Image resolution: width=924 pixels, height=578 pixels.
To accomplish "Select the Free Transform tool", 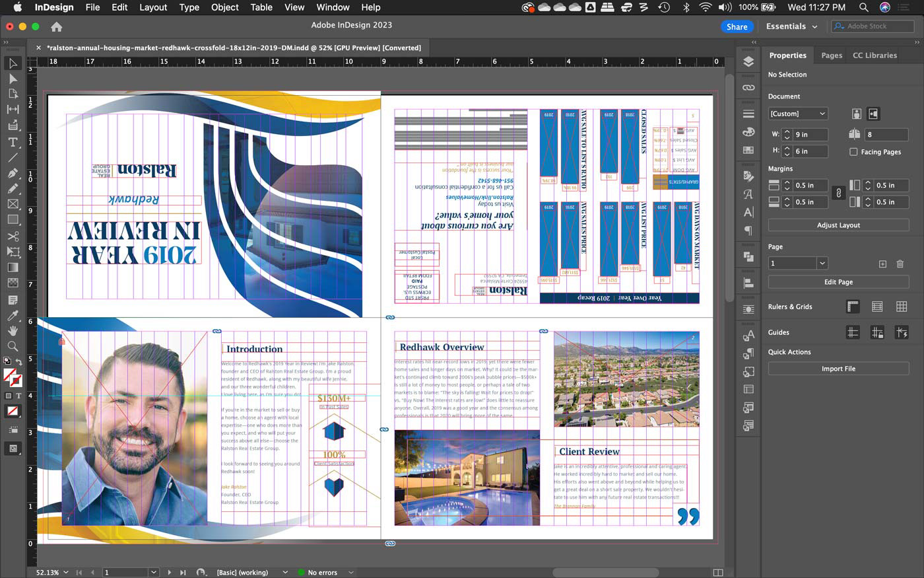I will (13, 252).
